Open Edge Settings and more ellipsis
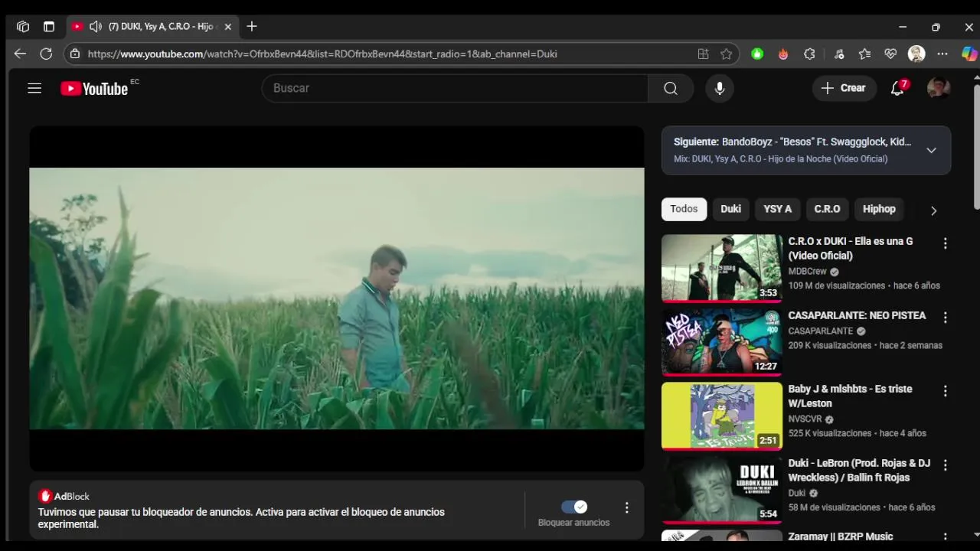This screenshot has width=980, height=551. coord(942,54)
